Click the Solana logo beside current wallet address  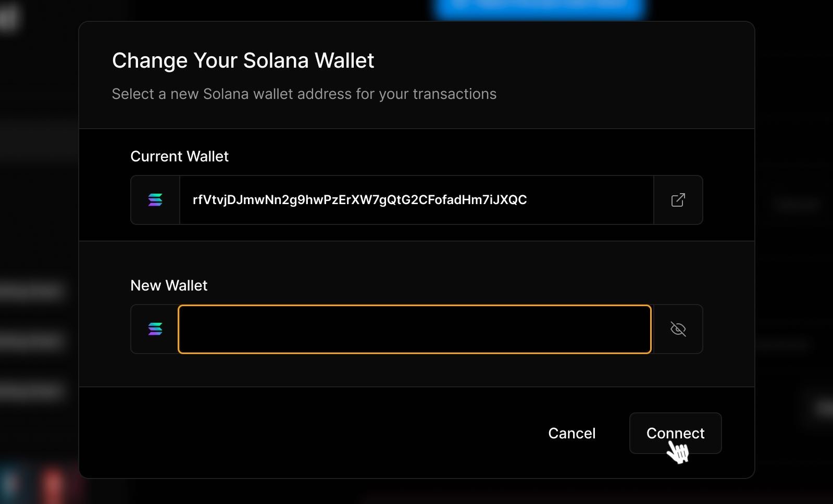pos(155,200)
